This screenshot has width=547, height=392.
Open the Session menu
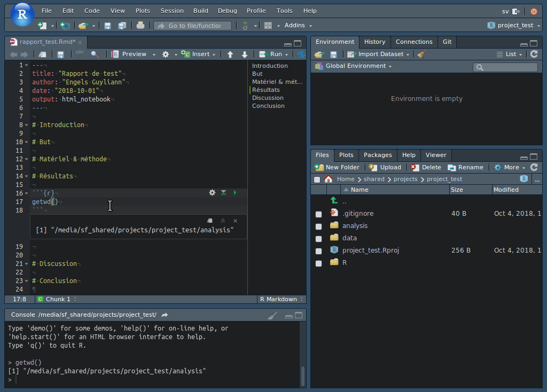coord(172,11)
